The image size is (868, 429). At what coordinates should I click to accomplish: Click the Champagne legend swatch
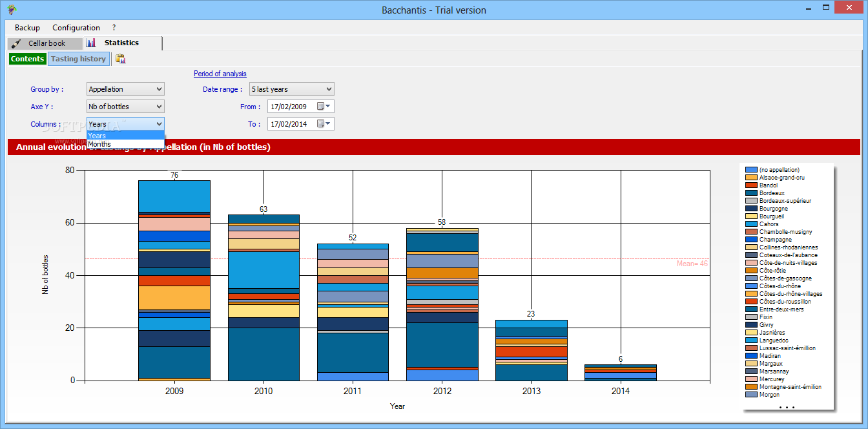(x=750, y=240)
